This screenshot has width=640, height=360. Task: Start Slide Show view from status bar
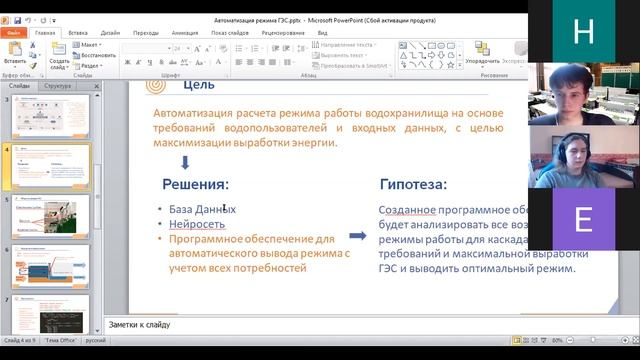pyautogui.click(x=543, y=340)
